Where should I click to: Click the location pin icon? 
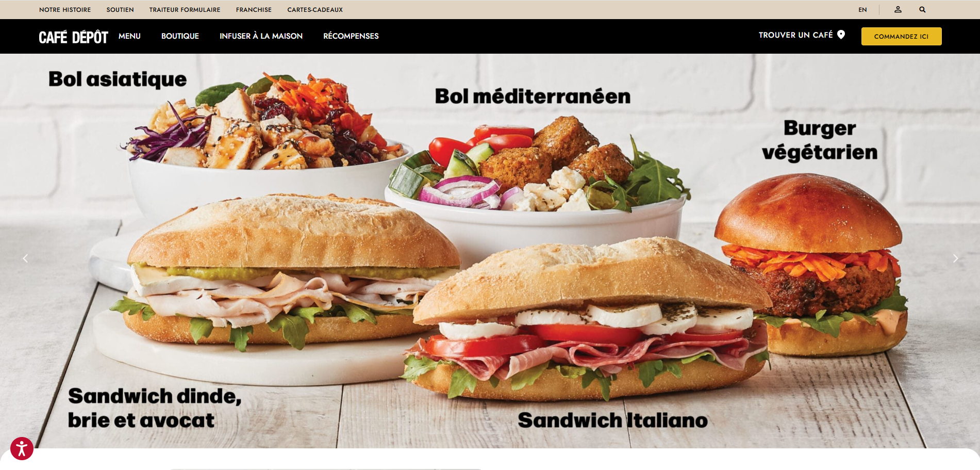coord(841,35)
